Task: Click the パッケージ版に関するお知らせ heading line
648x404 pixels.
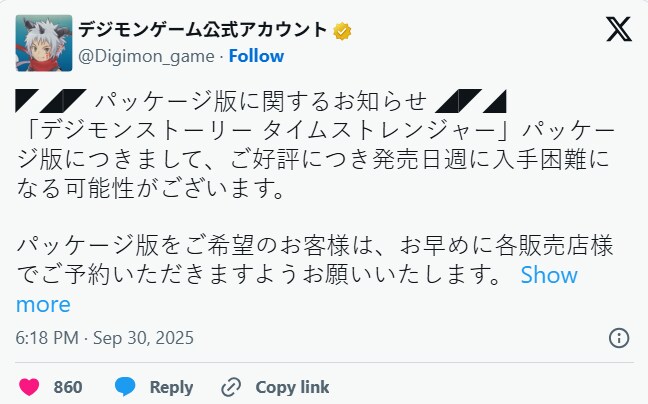Action: 260,101
